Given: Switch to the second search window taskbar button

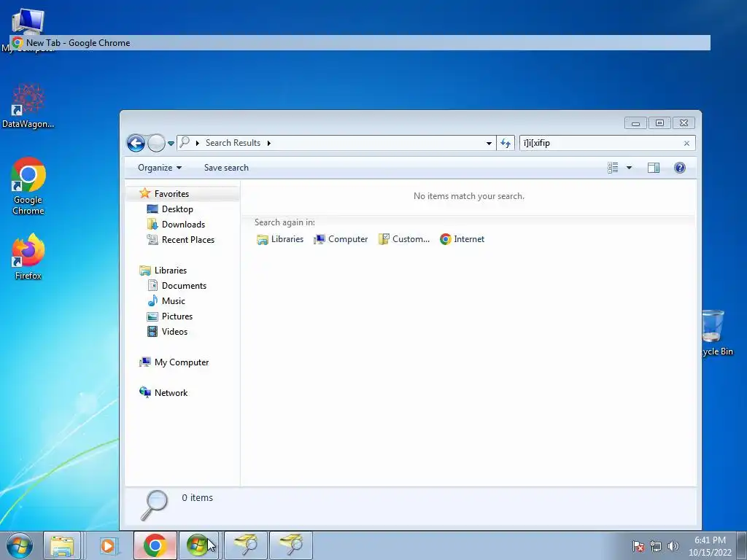Looking at the screenshot, I should [291, 545].
